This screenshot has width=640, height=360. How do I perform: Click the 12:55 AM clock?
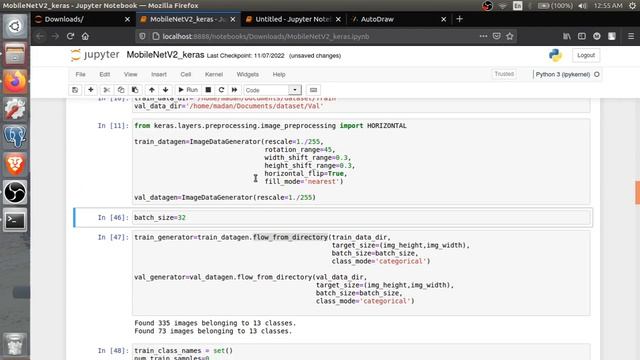point(609,6)
